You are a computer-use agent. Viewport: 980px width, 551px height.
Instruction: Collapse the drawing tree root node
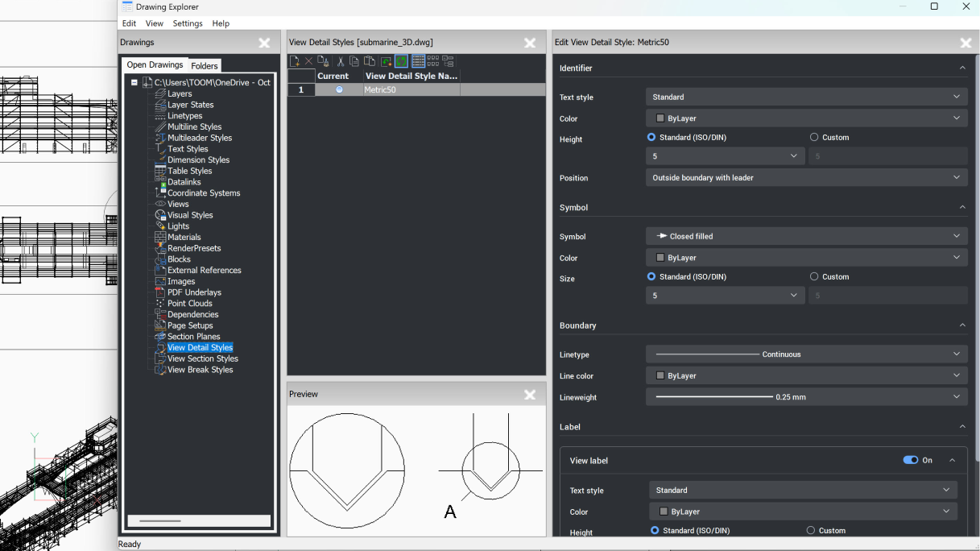134,83
